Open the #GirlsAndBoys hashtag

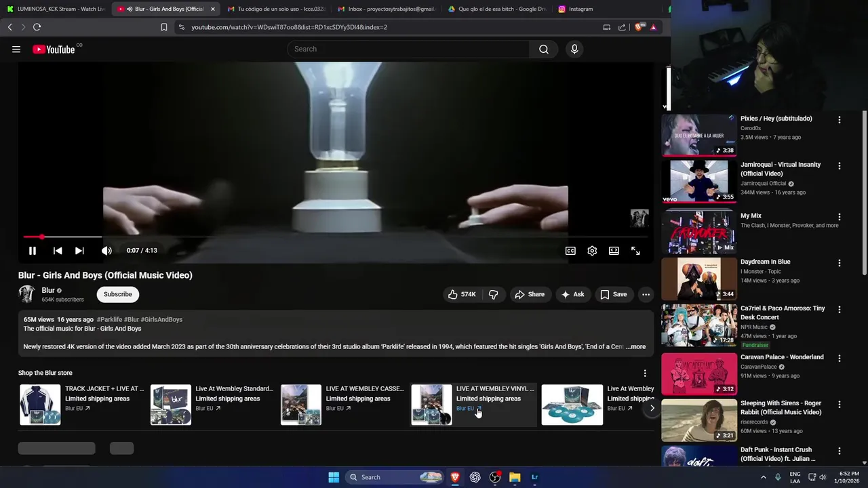click(x=161, y=319)
